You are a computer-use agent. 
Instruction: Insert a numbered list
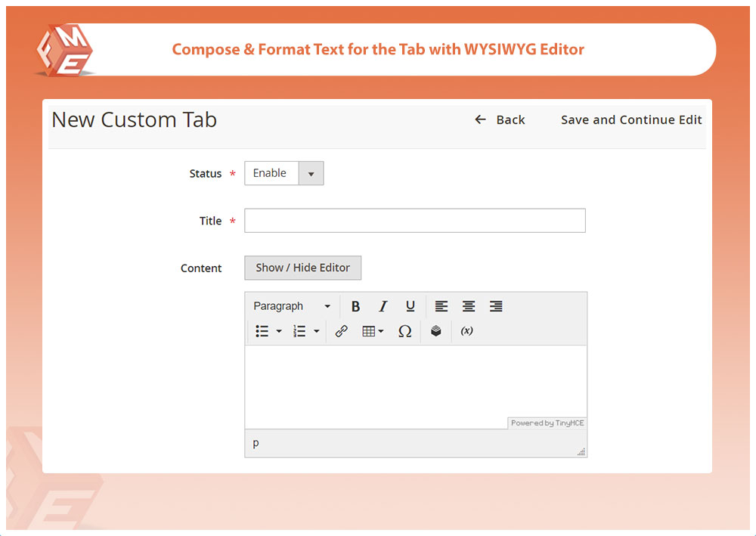(x=299, y=331)
